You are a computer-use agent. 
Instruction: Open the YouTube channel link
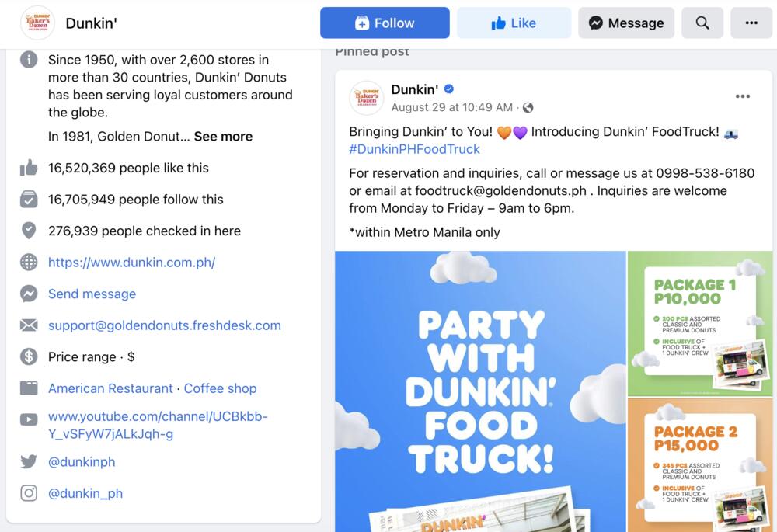[x=158, y=425]
